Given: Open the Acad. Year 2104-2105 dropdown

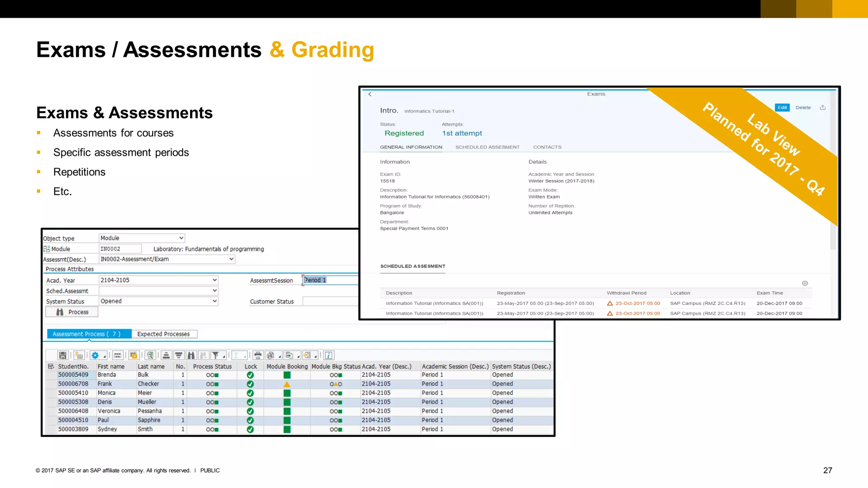Looking at the screenshot, I should pyautogui.click(x=214, y=280).
